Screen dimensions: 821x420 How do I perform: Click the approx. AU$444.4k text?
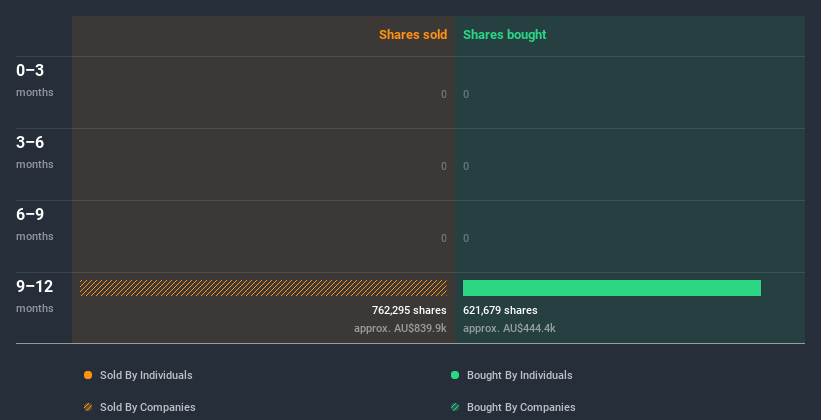509,328
